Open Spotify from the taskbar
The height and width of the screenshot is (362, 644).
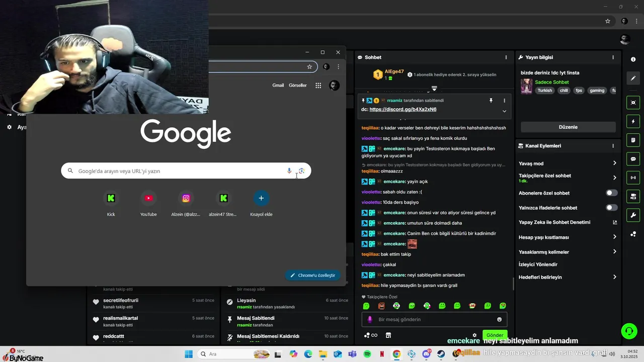click(367, 354)
